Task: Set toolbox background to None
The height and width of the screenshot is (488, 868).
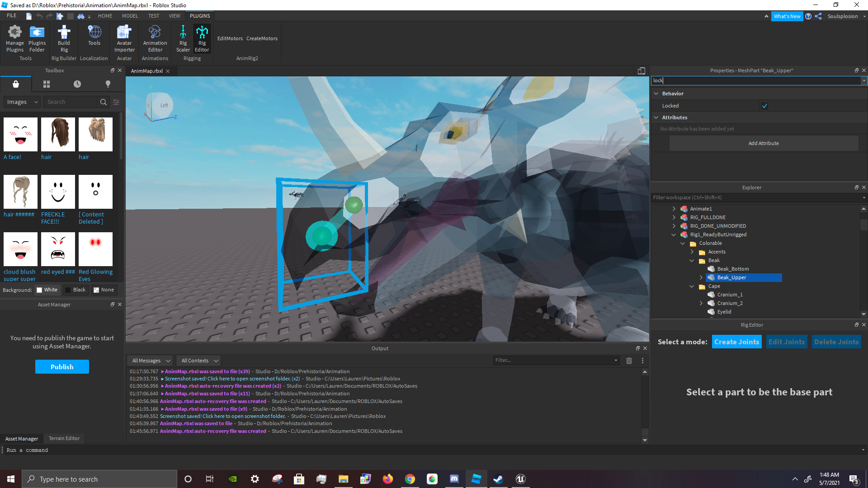Action: tap(104, 290)
